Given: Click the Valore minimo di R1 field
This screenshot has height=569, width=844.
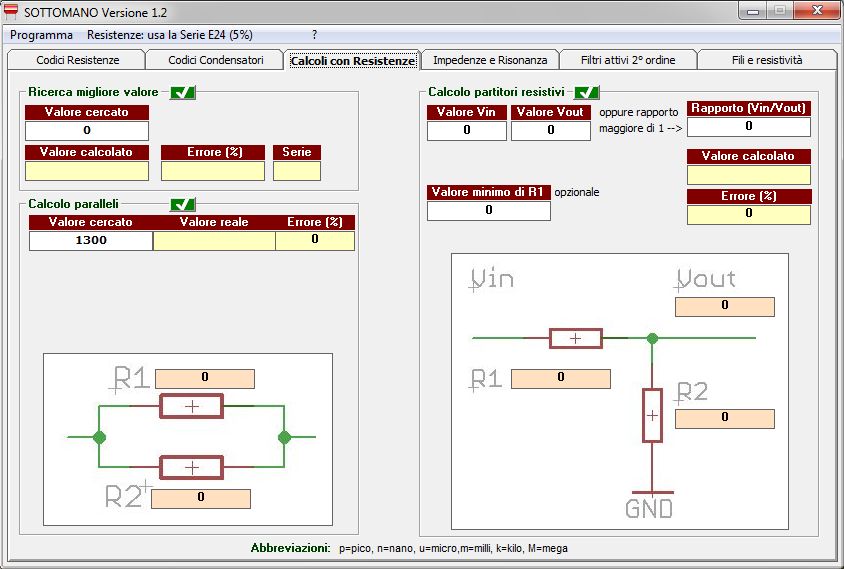Looking at the screenshot, I should coord(488,210).
